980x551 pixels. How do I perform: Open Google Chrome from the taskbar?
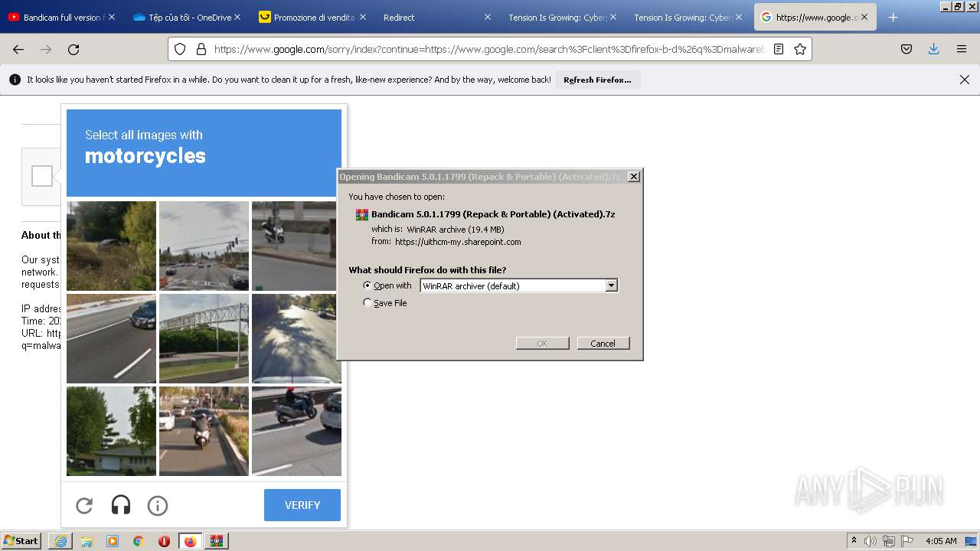[x=139, y=541]
